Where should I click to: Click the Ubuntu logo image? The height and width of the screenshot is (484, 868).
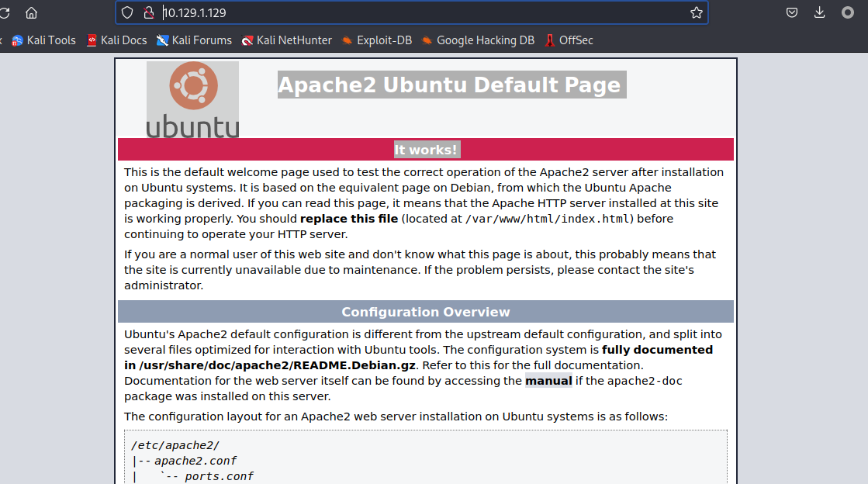coord(192,100)
